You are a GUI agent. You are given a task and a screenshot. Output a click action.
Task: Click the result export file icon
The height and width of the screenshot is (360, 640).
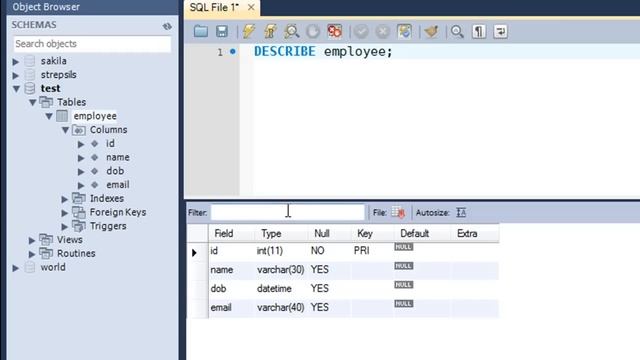coord(398,213)
